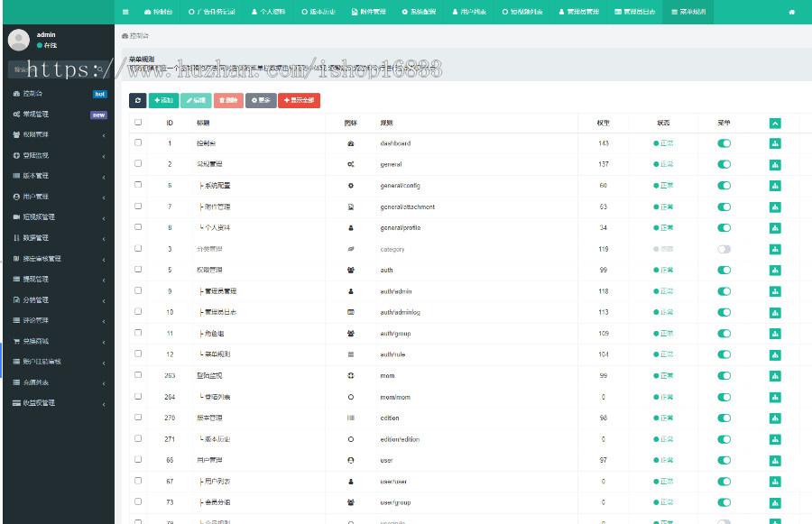Screen dimensions: 812x524
Task: Click the 编辑 edit button
Action: (x=197, y=100)
